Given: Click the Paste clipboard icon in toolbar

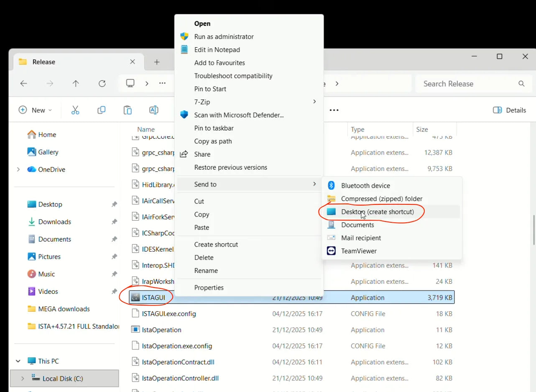Looking at the screenshot, I should pyautogui.click(x=128, y=110).
